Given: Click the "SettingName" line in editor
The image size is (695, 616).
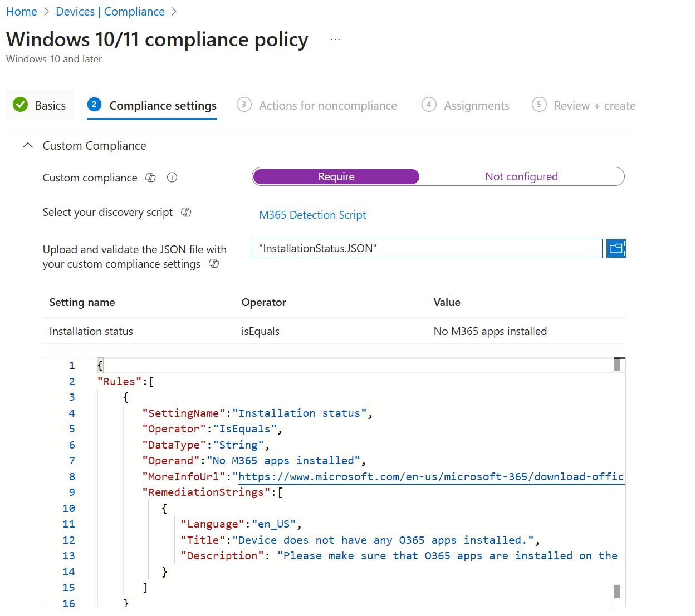Looking at the screenshot, I should (x=257, y=413).
